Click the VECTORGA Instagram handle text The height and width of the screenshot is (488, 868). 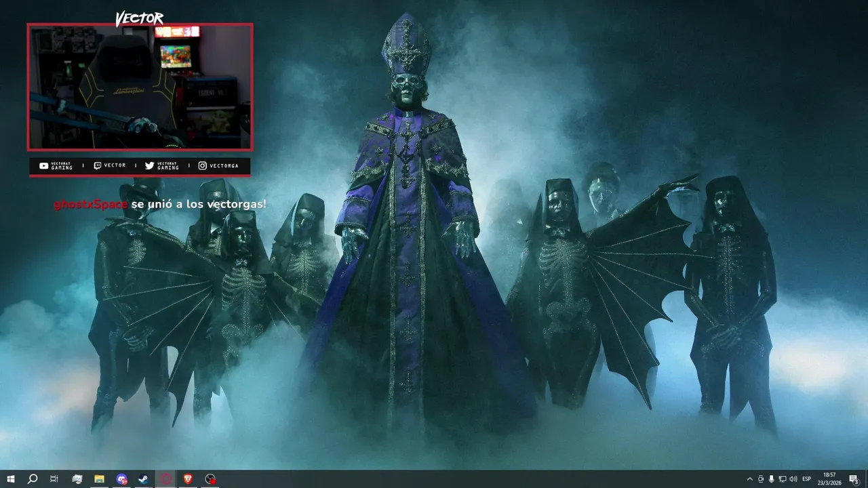coord(224,165)
